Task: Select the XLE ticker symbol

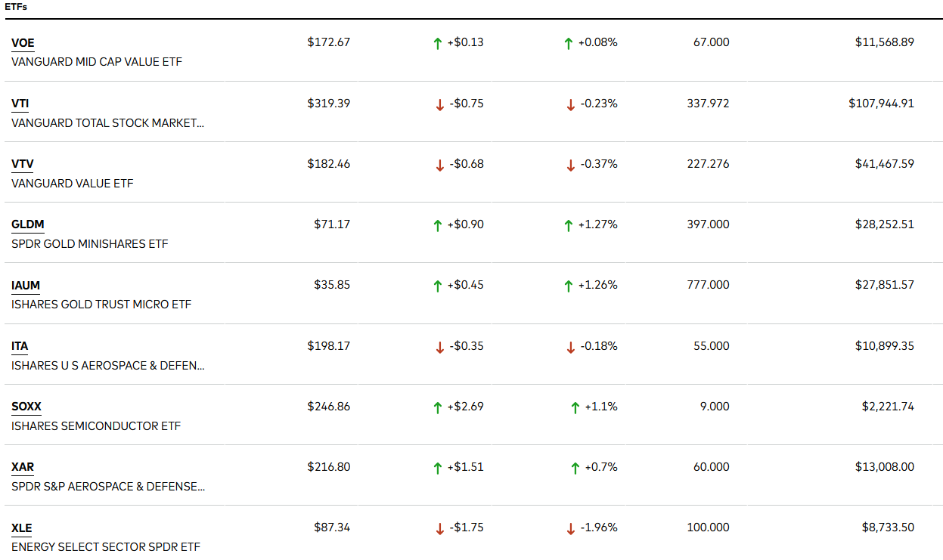Action: click(x=22, y=528)
